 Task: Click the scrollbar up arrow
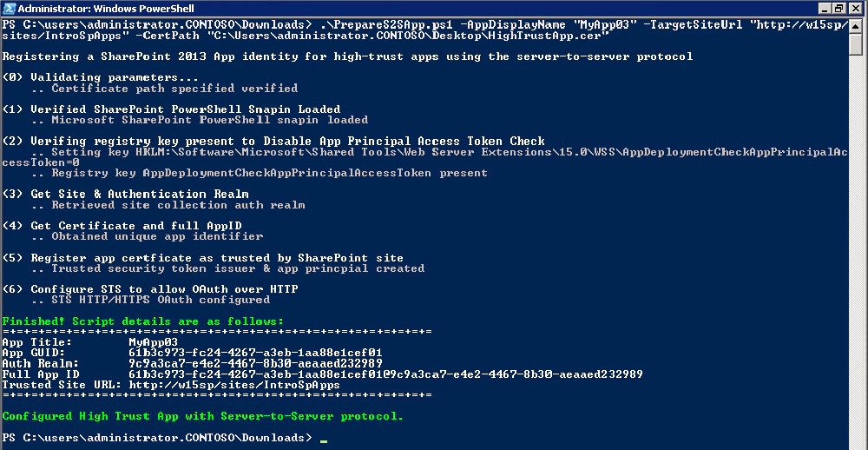coord(855,26)
